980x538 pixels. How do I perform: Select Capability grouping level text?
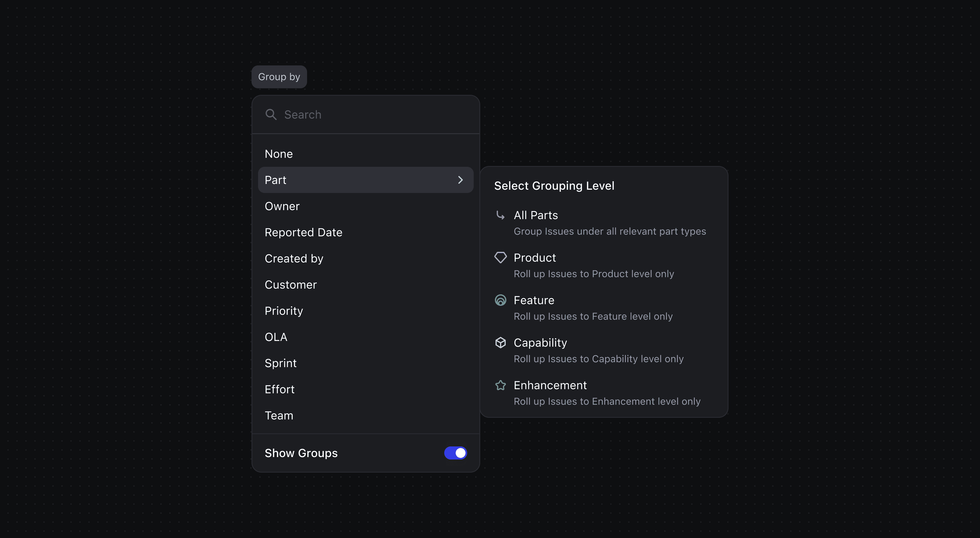[540, 343]
